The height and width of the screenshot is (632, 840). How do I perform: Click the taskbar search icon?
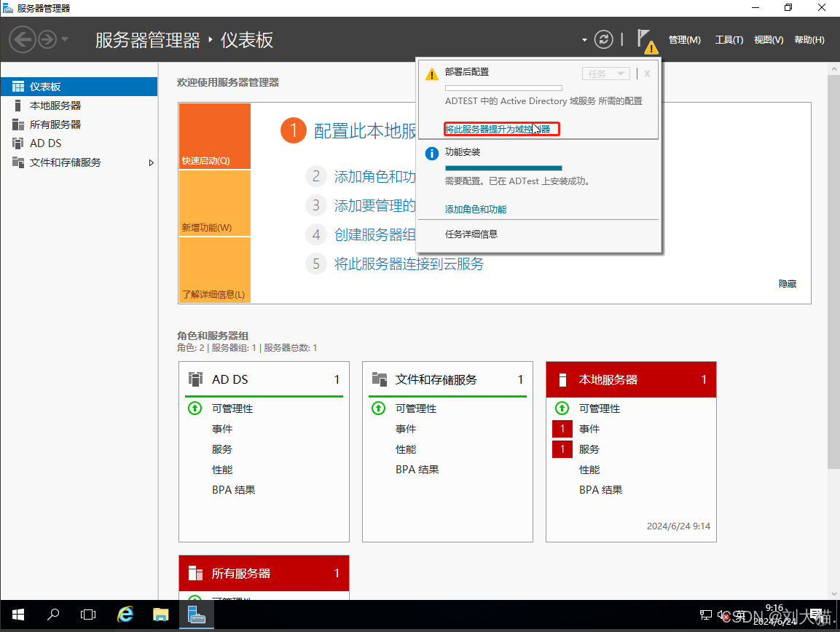pos(53,615)
